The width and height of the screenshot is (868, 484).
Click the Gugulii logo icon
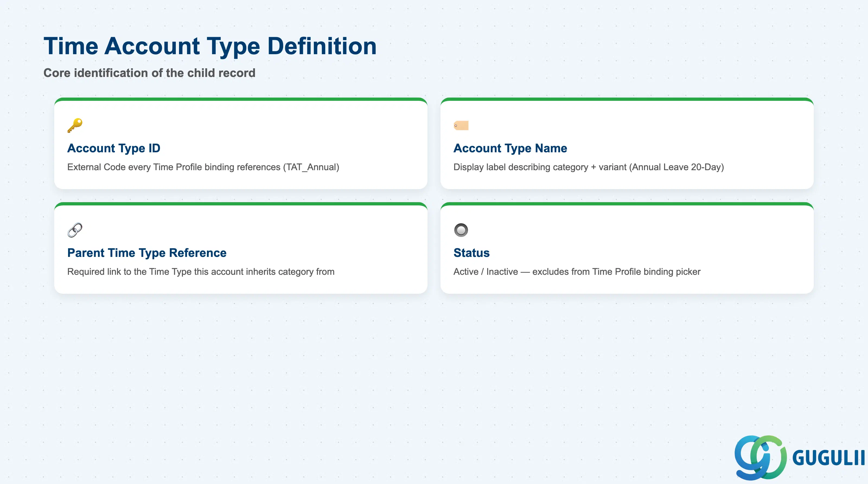pyautogui.click(x=761, y=457)
